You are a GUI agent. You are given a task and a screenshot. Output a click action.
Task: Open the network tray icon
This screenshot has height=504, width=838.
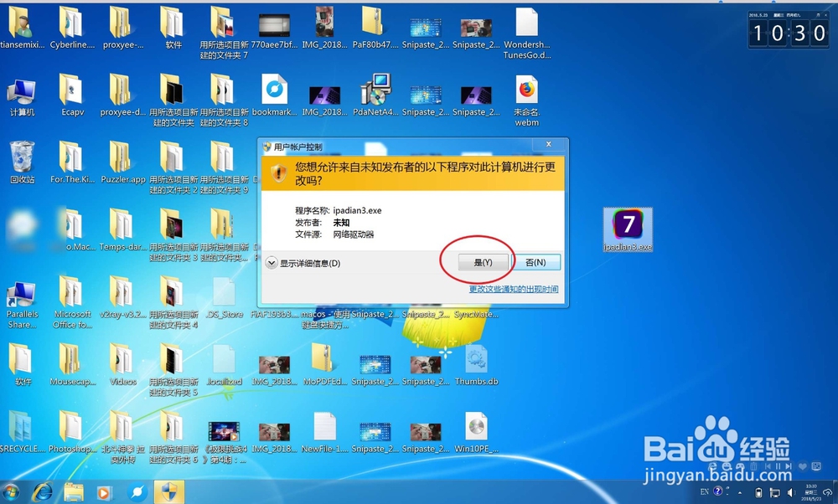click(774, 492)
